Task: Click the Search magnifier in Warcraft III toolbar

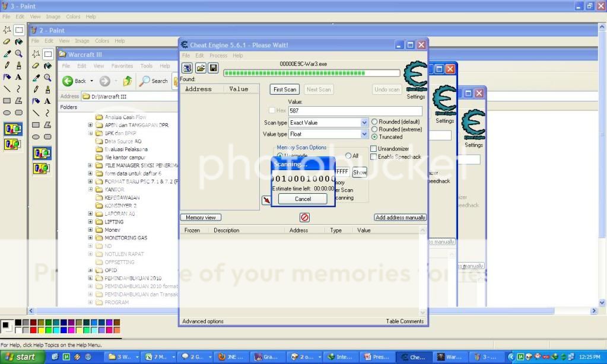Action: point(145,81)
